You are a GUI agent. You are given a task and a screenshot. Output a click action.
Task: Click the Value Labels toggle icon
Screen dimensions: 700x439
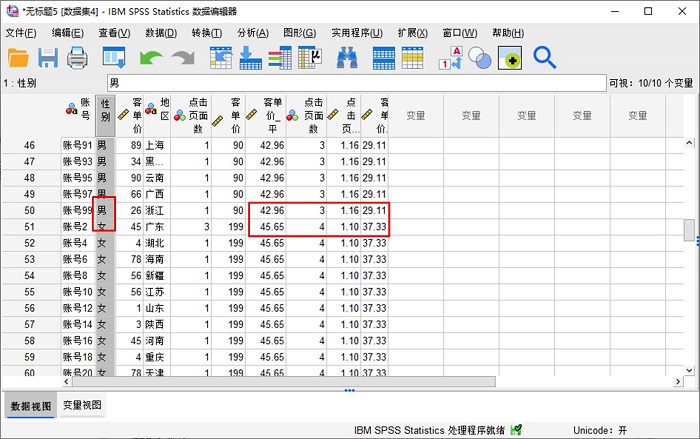pyautogui.click(x=451, y=58)
